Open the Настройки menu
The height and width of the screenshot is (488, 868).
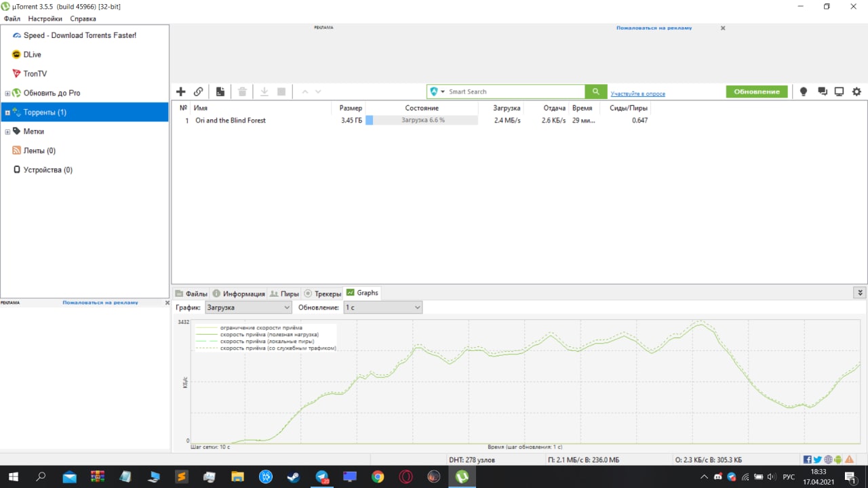(x=45, y=19)
